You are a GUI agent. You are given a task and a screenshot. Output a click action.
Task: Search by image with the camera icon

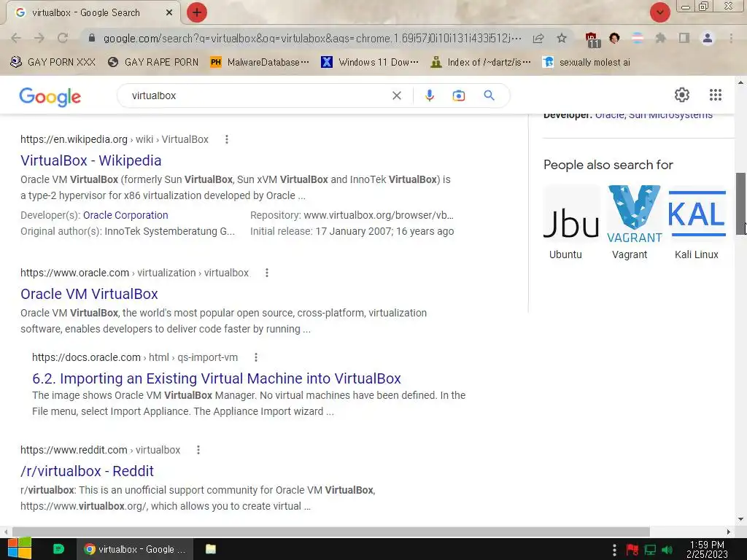pos(458,96)
